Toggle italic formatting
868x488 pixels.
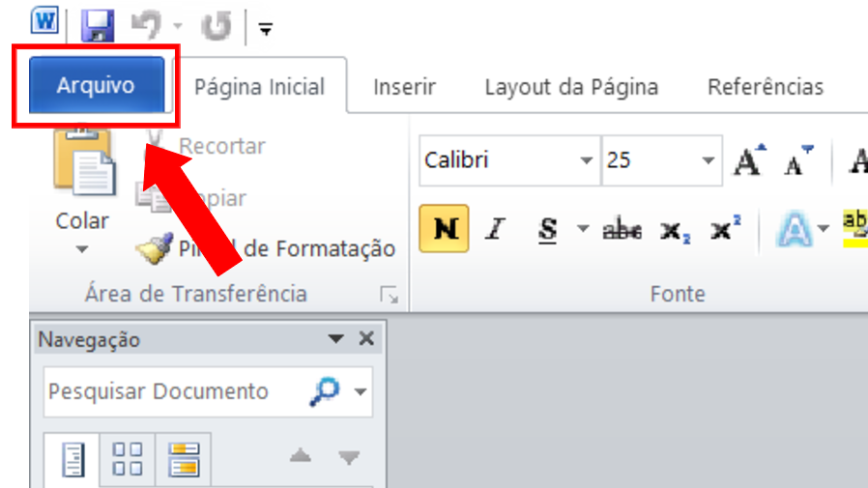pyautogui.click(x=496, y=230)
